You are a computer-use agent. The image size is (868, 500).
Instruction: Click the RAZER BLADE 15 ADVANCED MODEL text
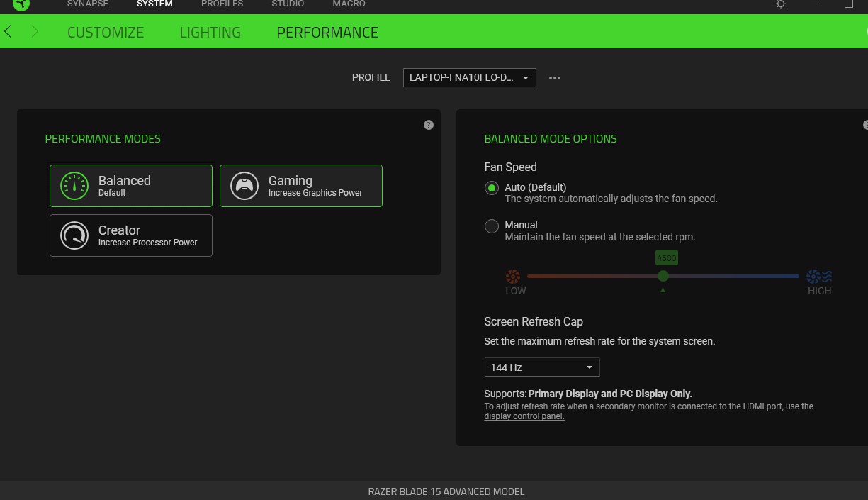click(x=446, y=491)
